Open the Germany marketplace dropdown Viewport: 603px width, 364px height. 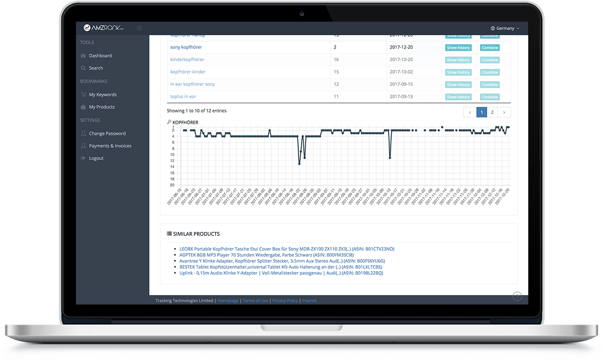[505, 29]
